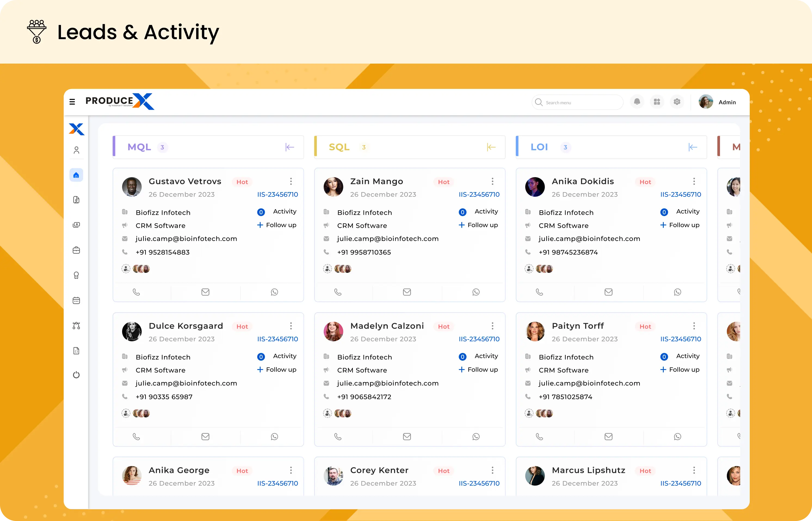Click the ProduceX logo in header
Viewport: 812px width, 521px height.
(x=119, y=101)
